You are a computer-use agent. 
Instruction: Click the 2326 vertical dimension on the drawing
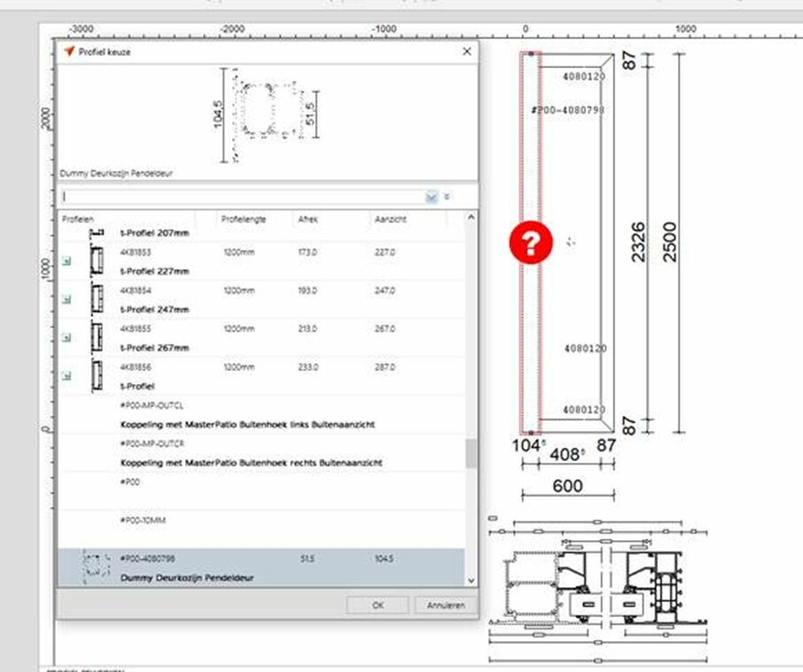point(637,242)
